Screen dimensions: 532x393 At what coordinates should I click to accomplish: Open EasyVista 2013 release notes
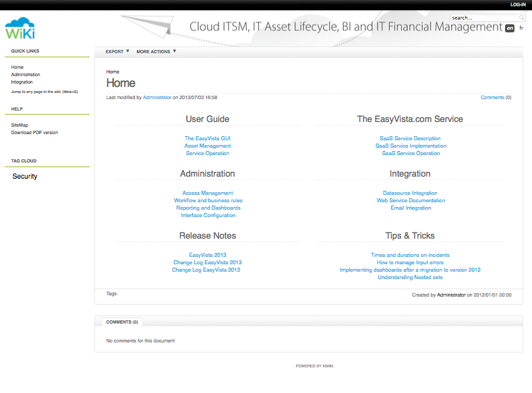tap(208, 255)
